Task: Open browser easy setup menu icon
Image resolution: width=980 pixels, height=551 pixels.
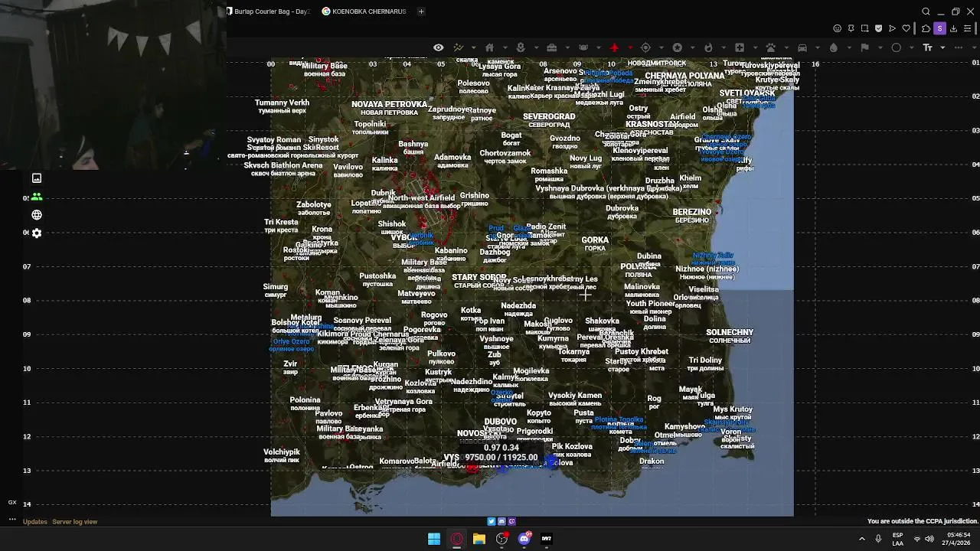Action: click(967, 28)
